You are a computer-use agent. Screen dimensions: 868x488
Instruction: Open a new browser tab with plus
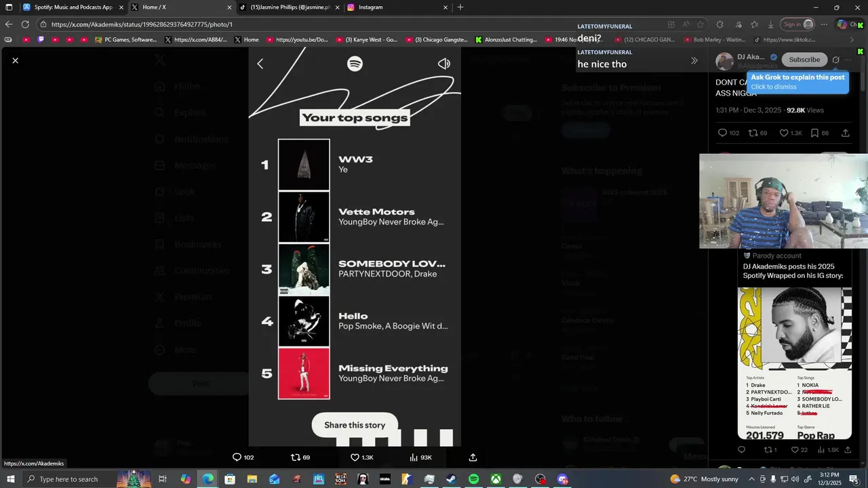460,7
